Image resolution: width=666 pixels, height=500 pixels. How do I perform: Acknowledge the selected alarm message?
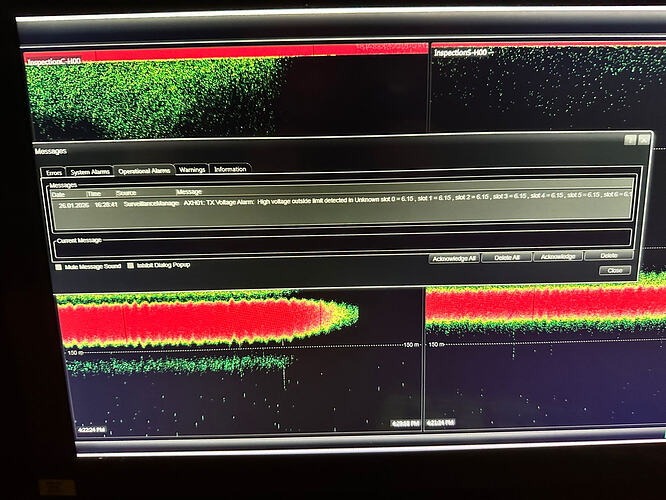[557, 257]
